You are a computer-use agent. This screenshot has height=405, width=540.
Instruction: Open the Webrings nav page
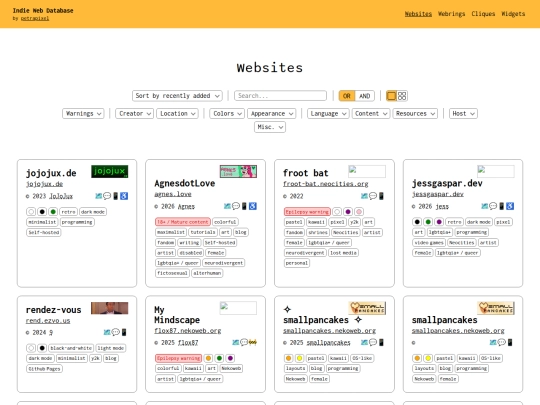coord(451,14)
